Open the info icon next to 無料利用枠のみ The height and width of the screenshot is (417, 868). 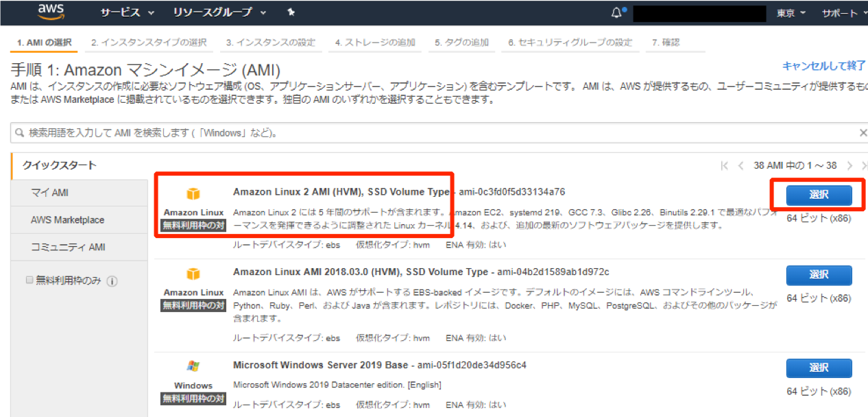[112, 281]
